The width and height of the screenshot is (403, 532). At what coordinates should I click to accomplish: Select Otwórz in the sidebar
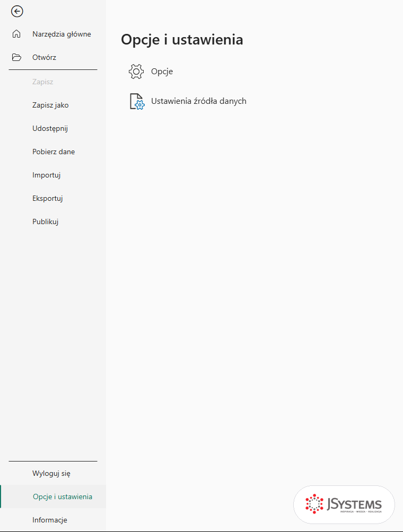click(x=44, y=57)
